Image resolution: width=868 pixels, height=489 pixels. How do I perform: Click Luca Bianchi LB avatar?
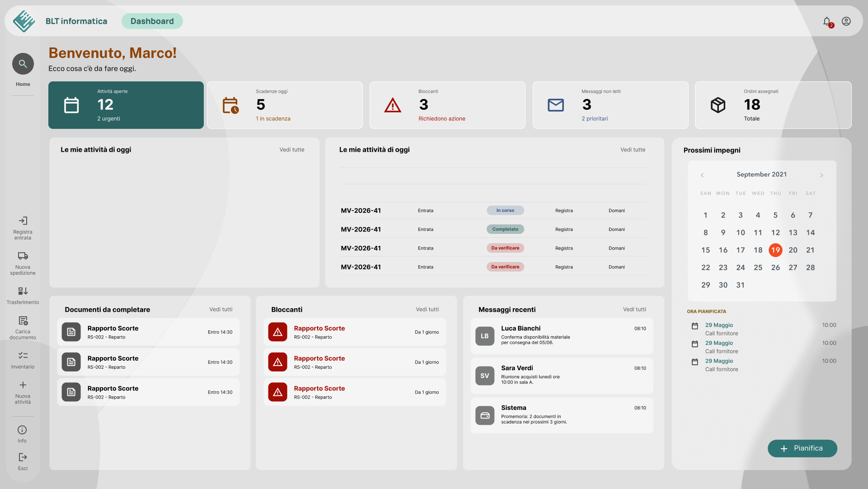(x=485, y=336)
